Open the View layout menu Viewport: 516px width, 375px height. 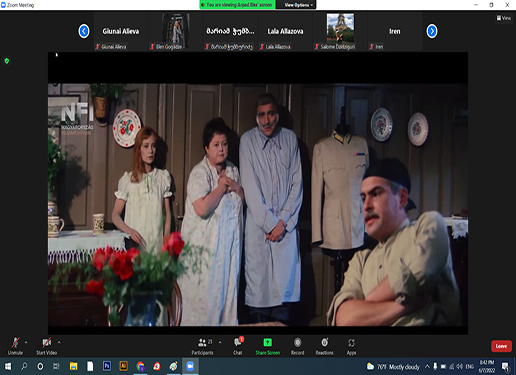coord(504,18)
